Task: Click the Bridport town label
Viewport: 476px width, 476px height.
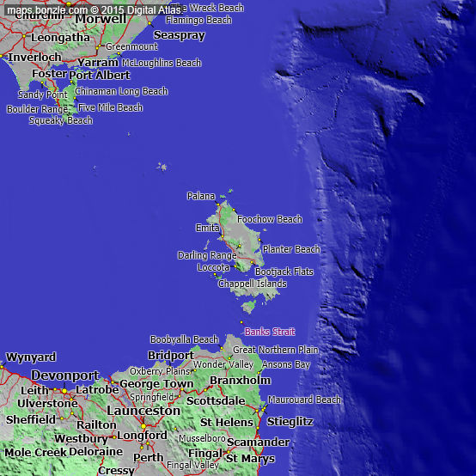Action: point(171,355)
